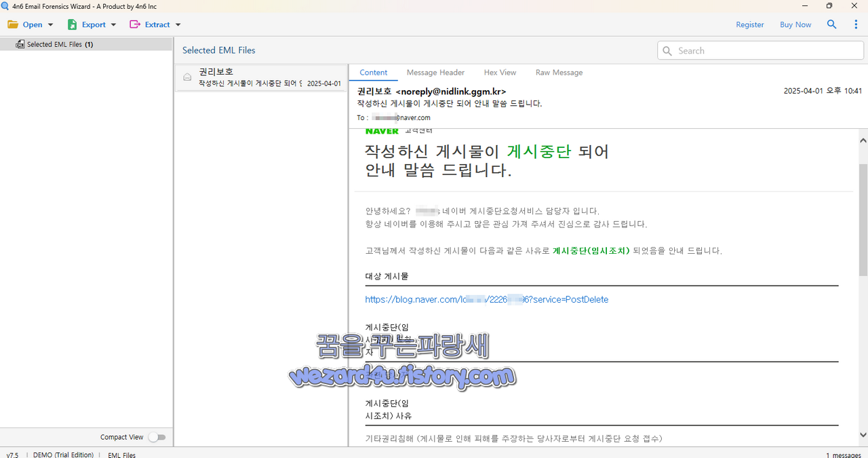Open the three-dot more options menu

click(856, 24)
